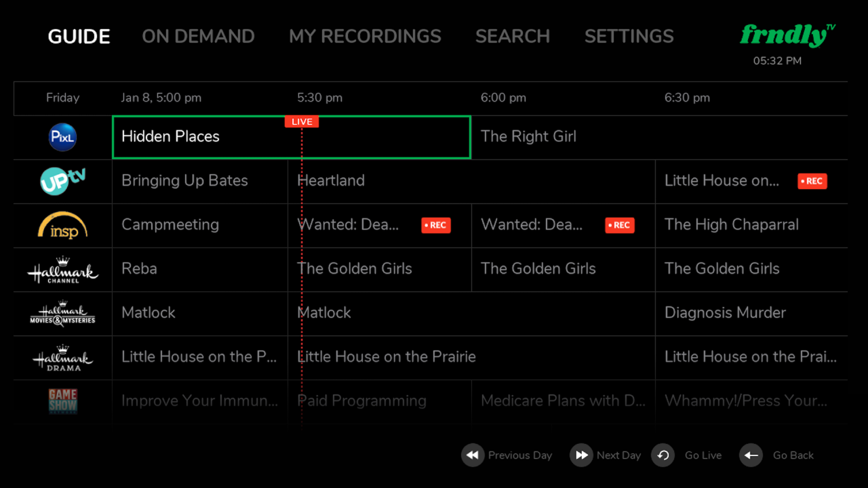Select 5:00 pm Matlock episode
The width and height of the screenshot is (868, 488).
pyautogui.click(x=200, y=314)
